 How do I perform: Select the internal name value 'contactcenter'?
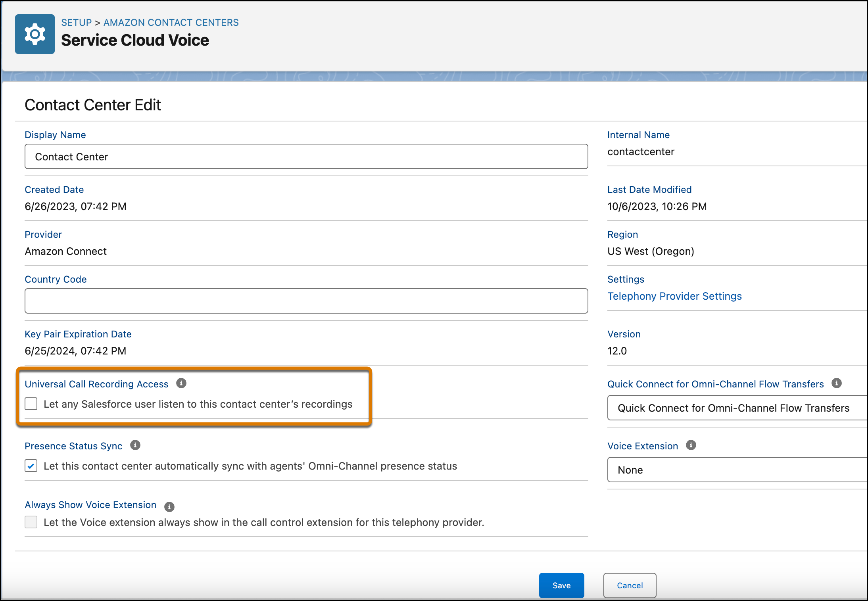[641, 152]
